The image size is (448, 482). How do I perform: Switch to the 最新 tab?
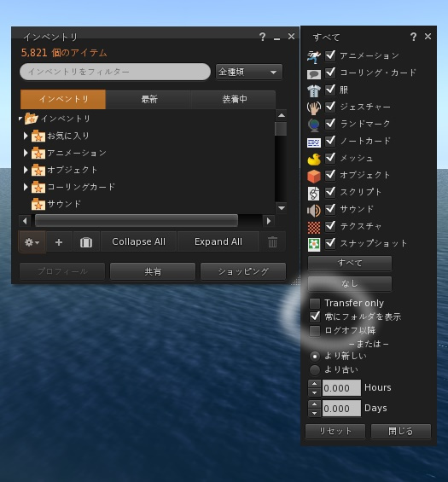[148, 99]
